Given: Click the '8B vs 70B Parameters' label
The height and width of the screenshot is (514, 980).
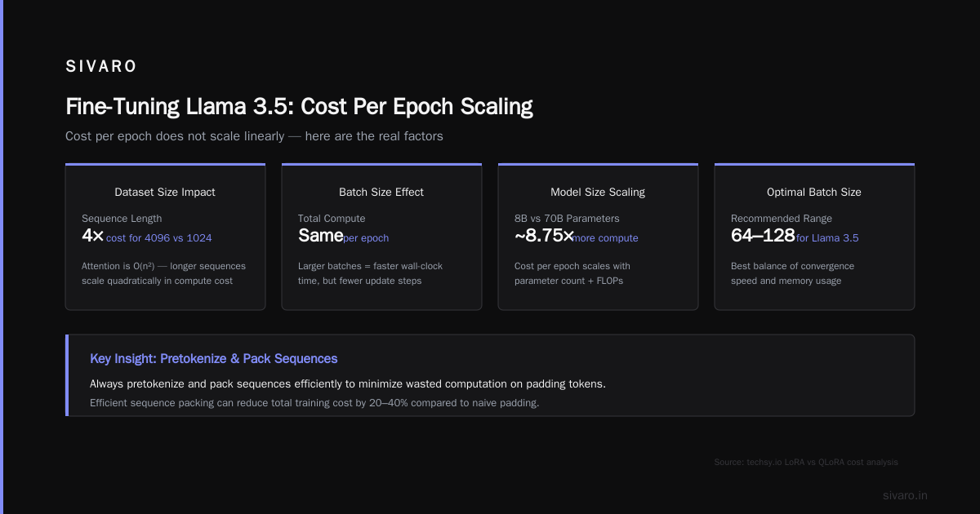Looking at the screenshot, I should coord(567,219).
